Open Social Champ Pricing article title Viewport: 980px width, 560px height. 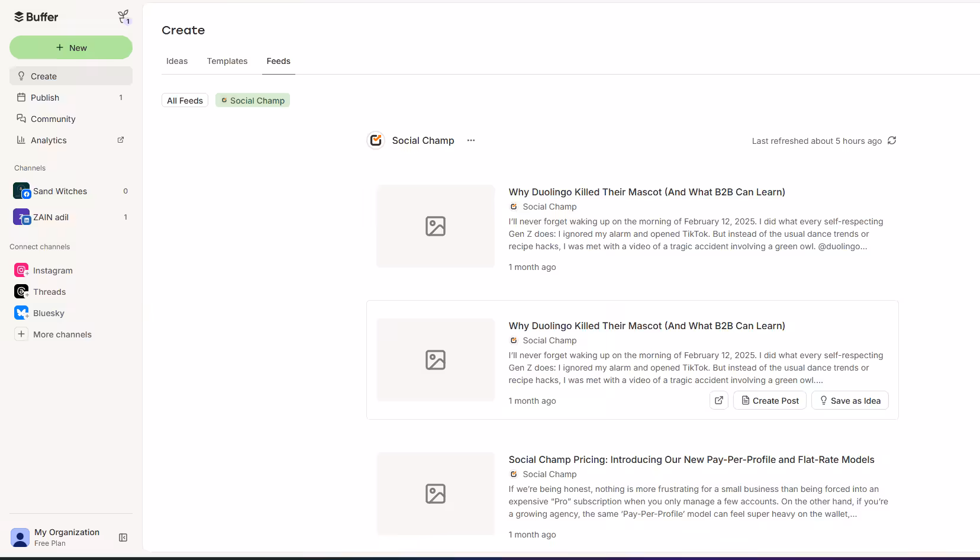(x=691, y=459)
